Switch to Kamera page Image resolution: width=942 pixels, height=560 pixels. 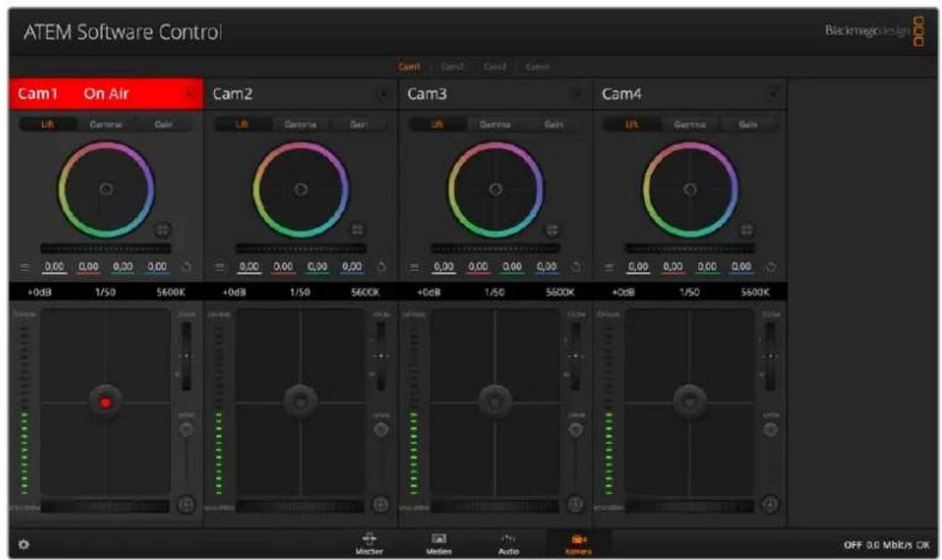[x=578, y=543]
